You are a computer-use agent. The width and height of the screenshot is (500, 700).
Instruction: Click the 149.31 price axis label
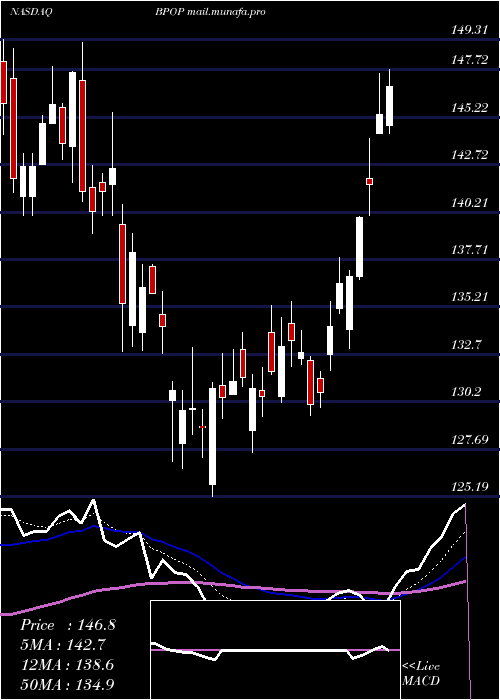[x=470, y=30]
